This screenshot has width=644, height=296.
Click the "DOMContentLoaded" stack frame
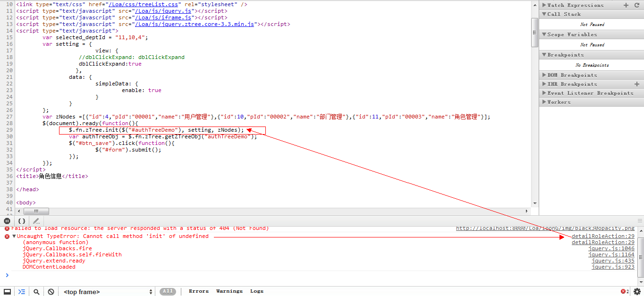click(x=49, y=267)
